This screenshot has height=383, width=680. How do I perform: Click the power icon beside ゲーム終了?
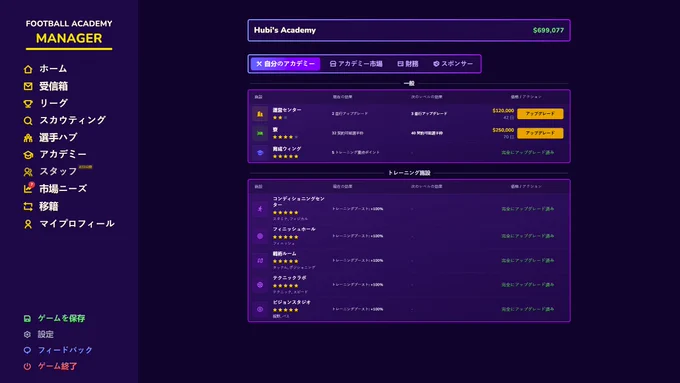pyautogui.click(x=27, y=367)
